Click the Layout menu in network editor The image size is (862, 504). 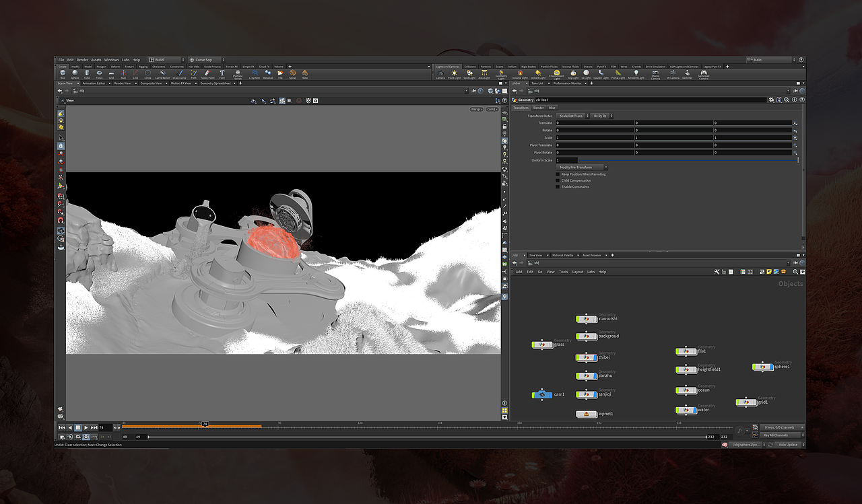click(x=578, y=272)
